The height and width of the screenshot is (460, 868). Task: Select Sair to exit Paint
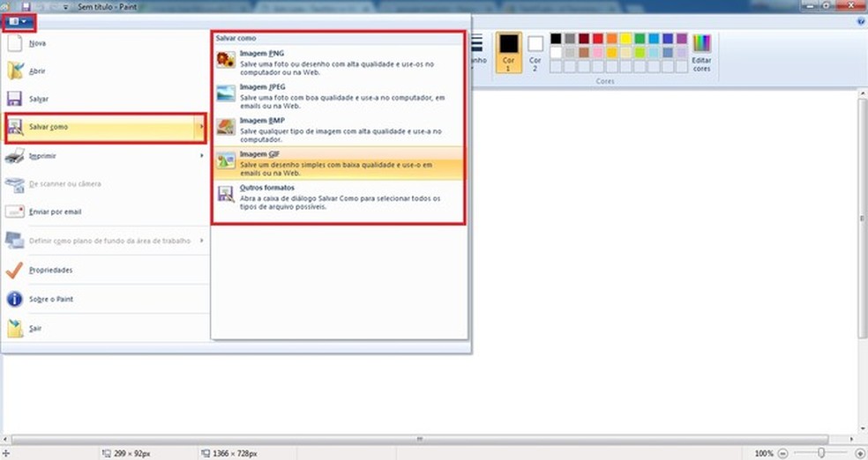coord(105,329)
